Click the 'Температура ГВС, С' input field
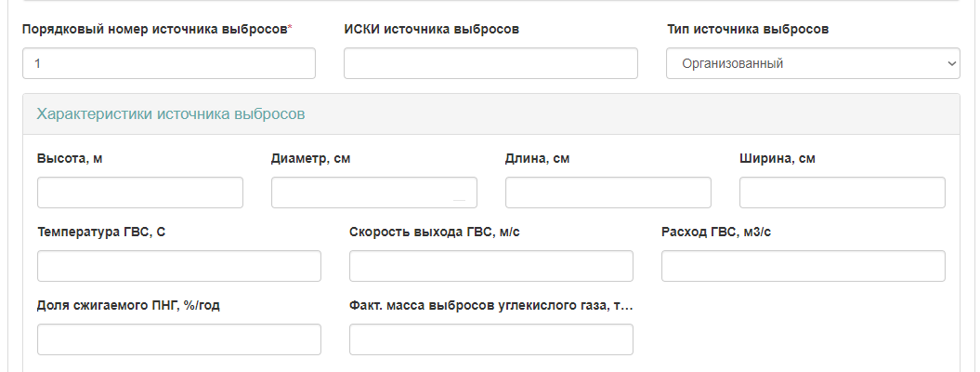 (179, 266)
